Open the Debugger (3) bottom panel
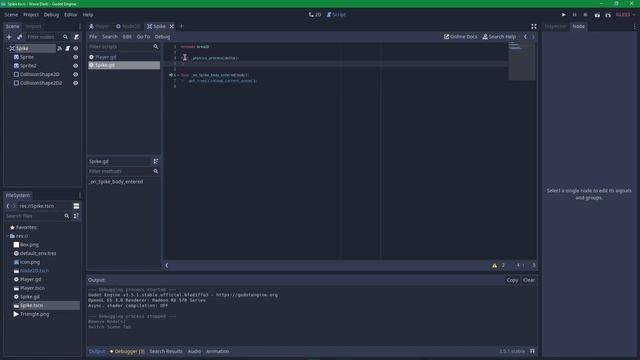 click(x=127, y=351)
